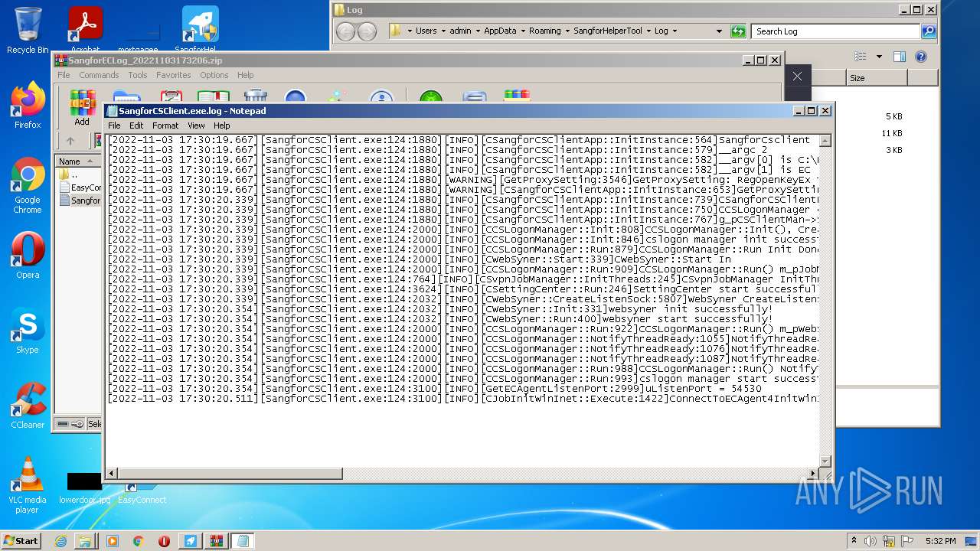980x551 pixels.
Task: Click Notepad horizontal scrollbar thumb
Action: (x=230, y=474)
